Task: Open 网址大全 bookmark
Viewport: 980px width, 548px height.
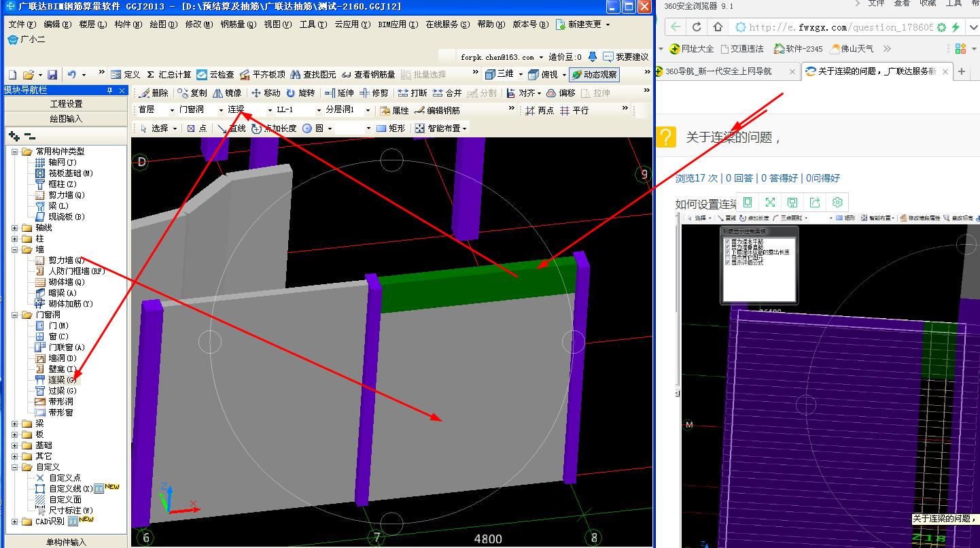Action: click(x=692, y=49)
